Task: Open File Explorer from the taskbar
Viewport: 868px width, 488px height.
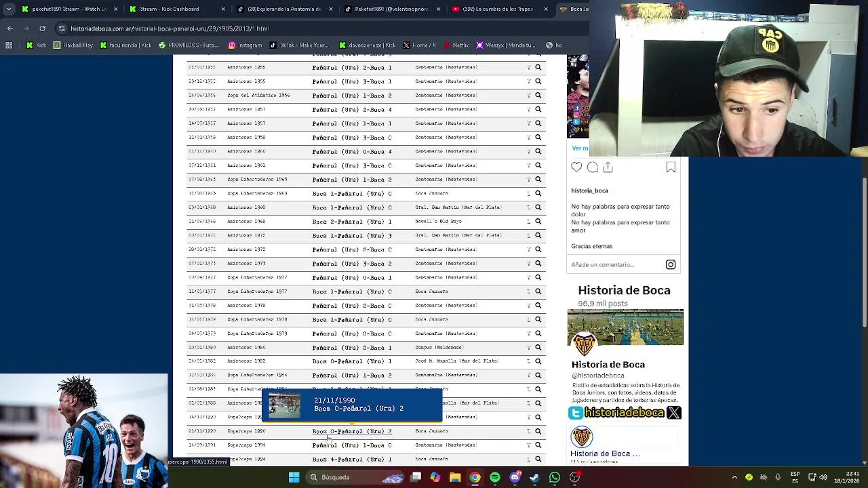Action: pos(455,477)
